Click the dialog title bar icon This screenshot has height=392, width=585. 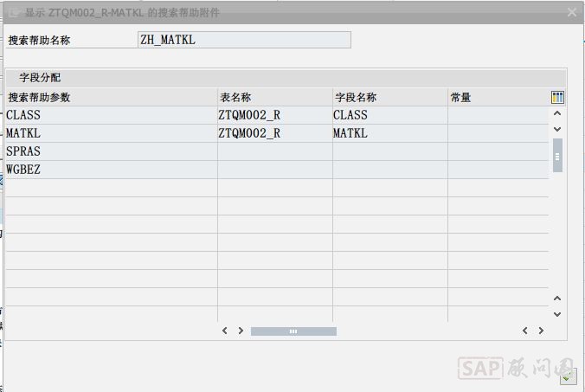coord(14,13)
